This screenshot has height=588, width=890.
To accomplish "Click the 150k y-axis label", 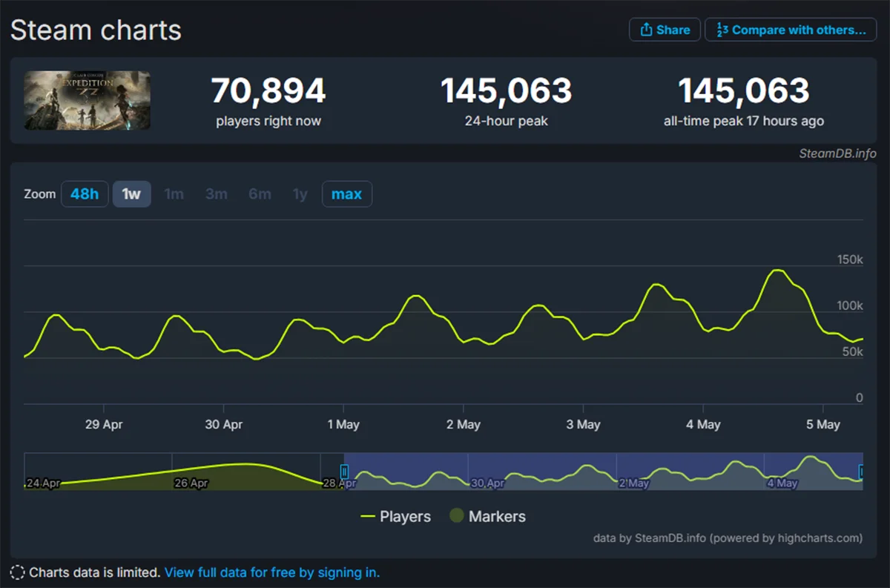I will pyautogui.click(x=849, y=260).
